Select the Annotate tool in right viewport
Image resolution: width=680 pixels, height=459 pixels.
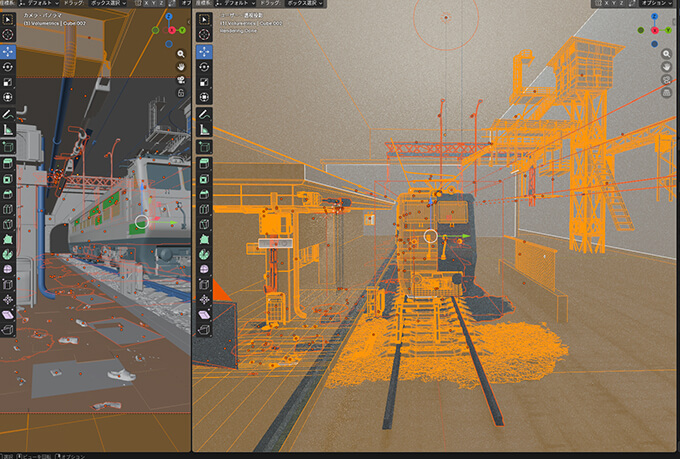tap(204, 113)
